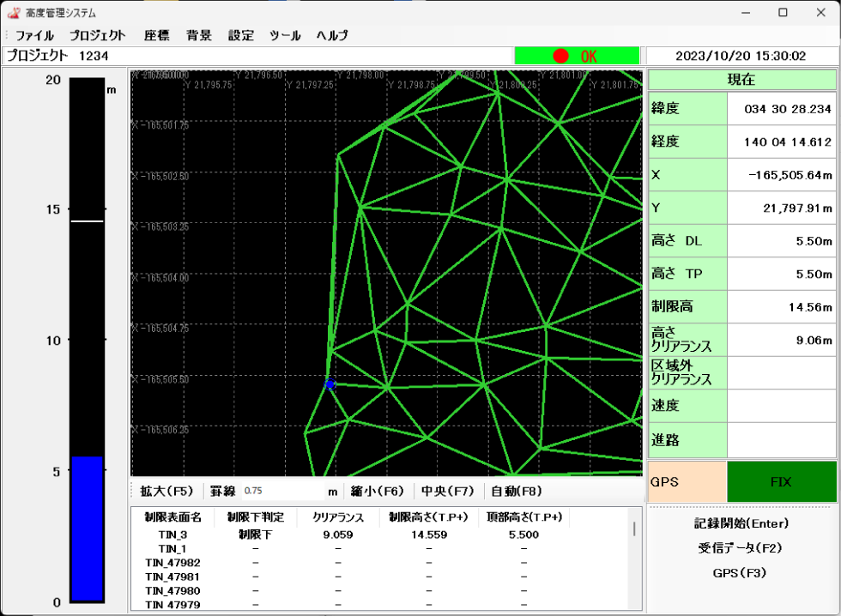Open the プロジェクト menu
This screenshot has width=841, height=616.
pyautogui.click(x=98, y=36)
